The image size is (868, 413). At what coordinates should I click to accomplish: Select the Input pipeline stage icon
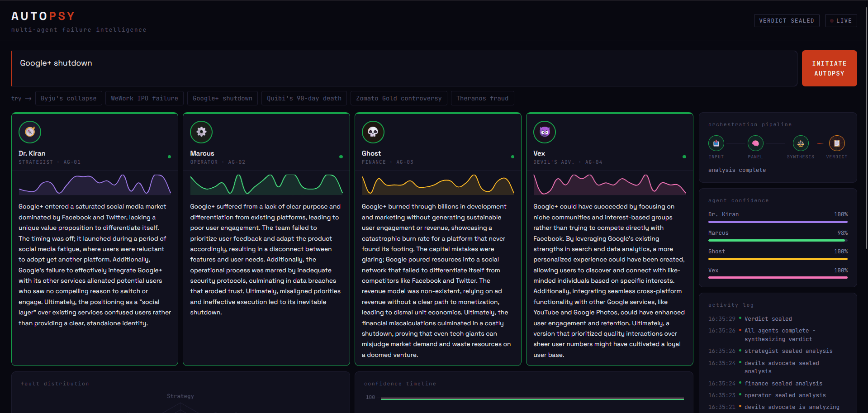click(716, 143)
